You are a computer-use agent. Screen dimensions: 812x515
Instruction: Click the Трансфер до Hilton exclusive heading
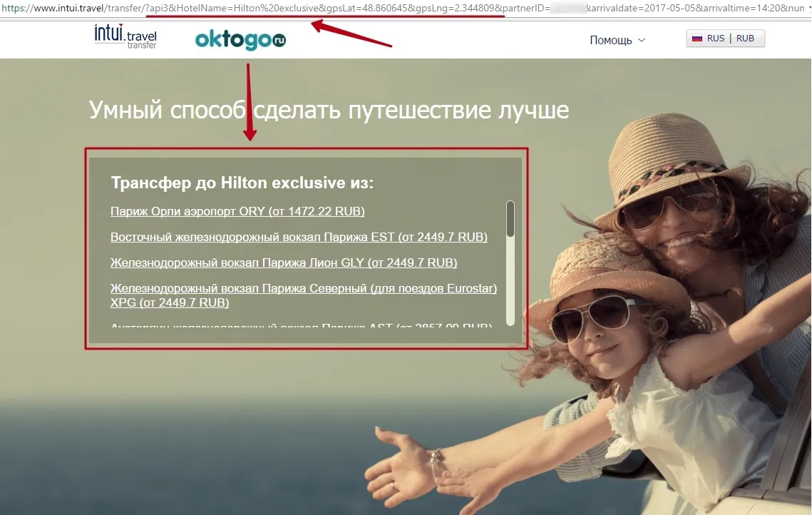(x=242, y=183)
